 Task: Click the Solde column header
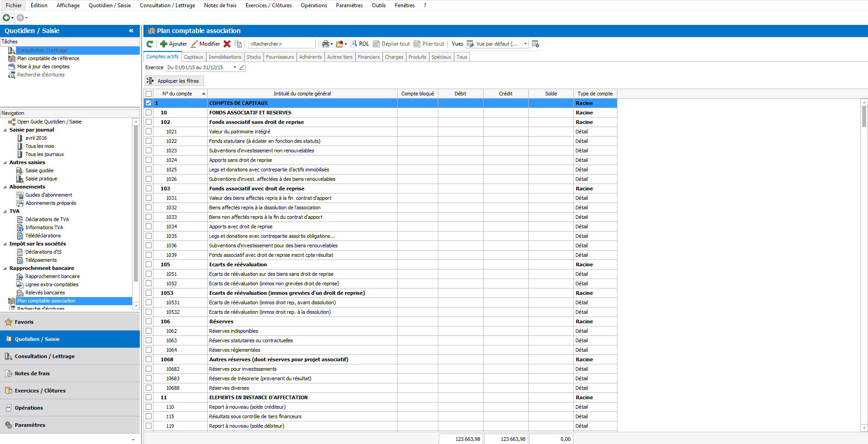click(x=551, y=94)
